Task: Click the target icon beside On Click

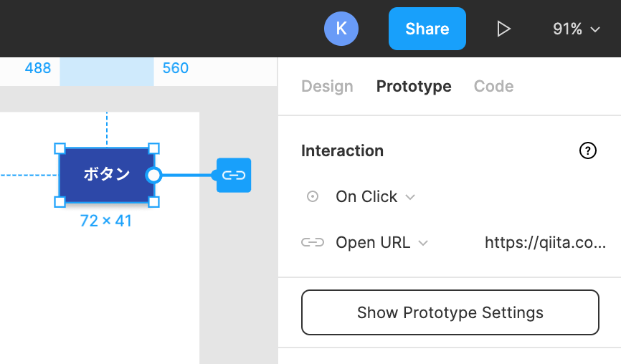Action: coord(313,196)
